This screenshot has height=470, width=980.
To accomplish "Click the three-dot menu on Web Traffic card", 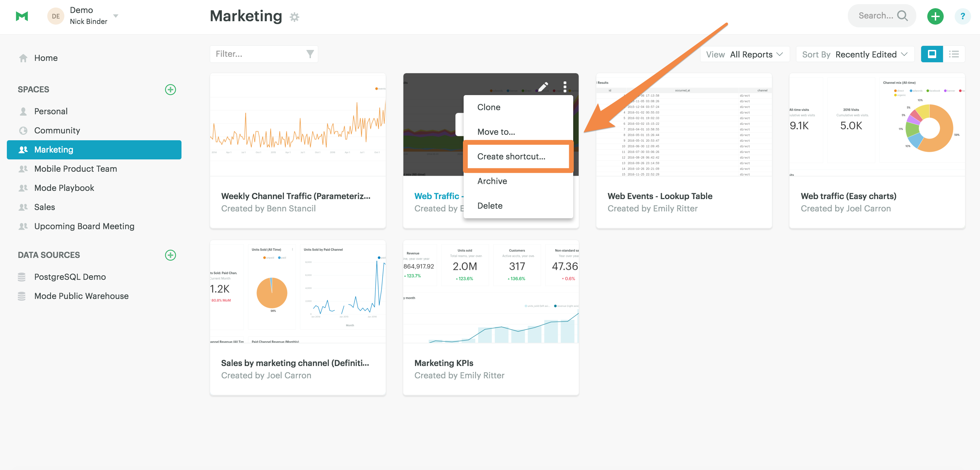I will tap(565, 87).
